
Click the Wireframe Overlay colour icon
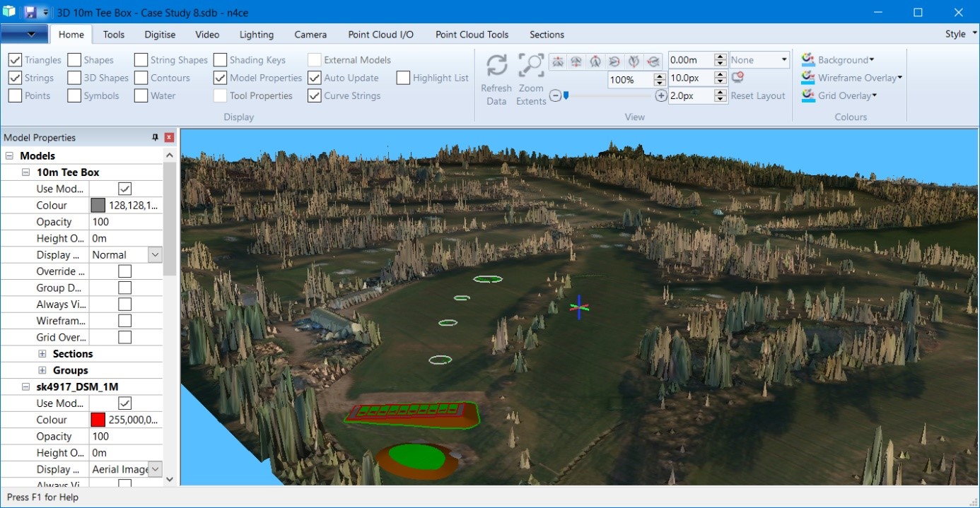click(808, 78)
